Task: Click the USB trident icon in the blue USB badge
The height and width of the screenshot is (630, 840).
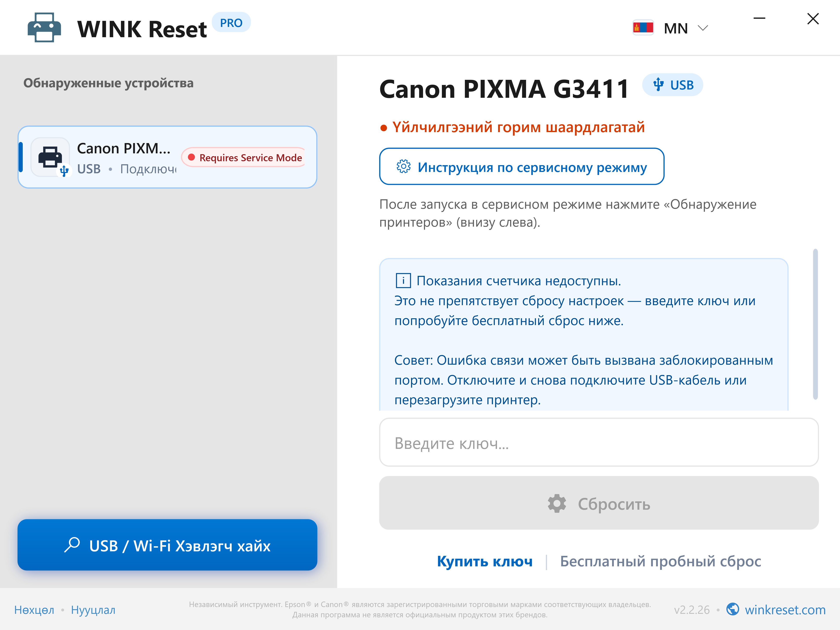Action: tap(658, 85)
